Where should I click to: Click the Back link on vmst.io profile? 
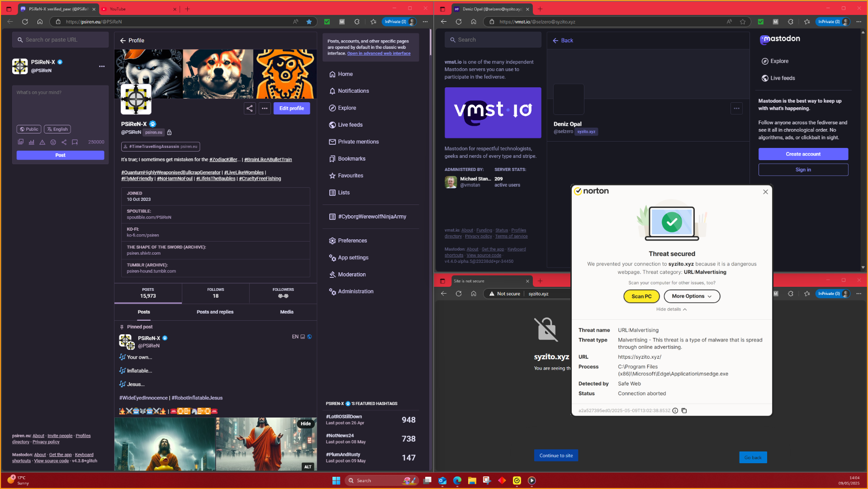(x=563, y=41)
